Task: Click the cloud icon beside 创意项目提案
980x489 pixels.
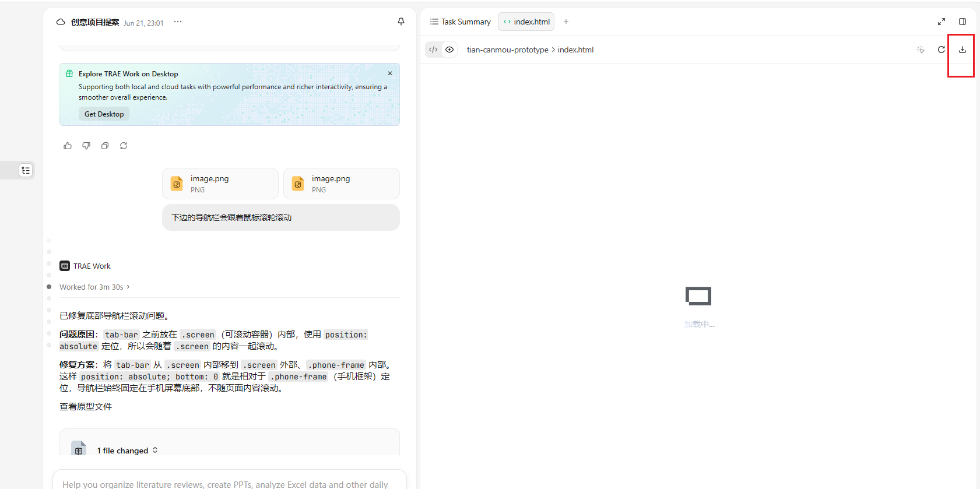Action: 61,22
